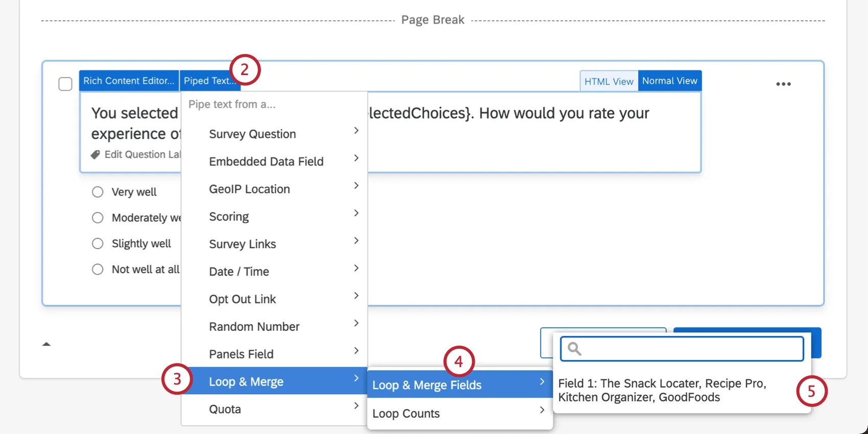Expand the Embedded Data Field submenu
Image resolution: width=868 pixels, height=434 pixels.
pos(356,158)
